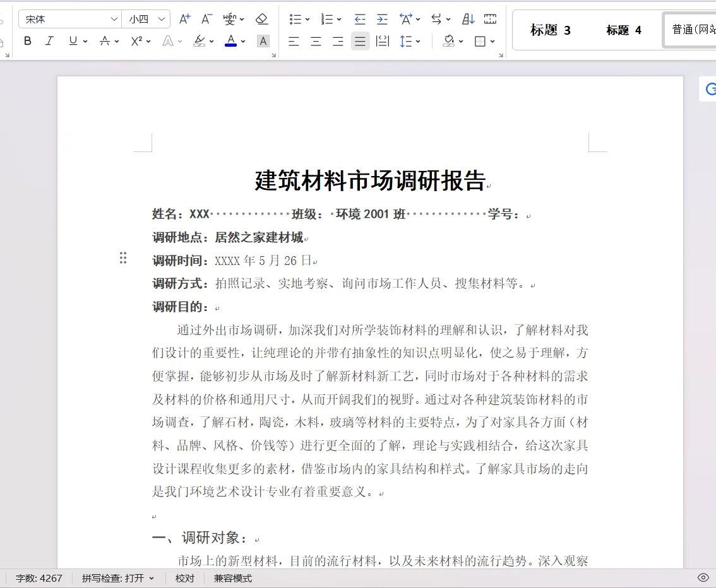Image resolution: width=716 pixels, height=588 pixels.
Task: Open the font dialog launcher arrow
Action: point(273,55)
